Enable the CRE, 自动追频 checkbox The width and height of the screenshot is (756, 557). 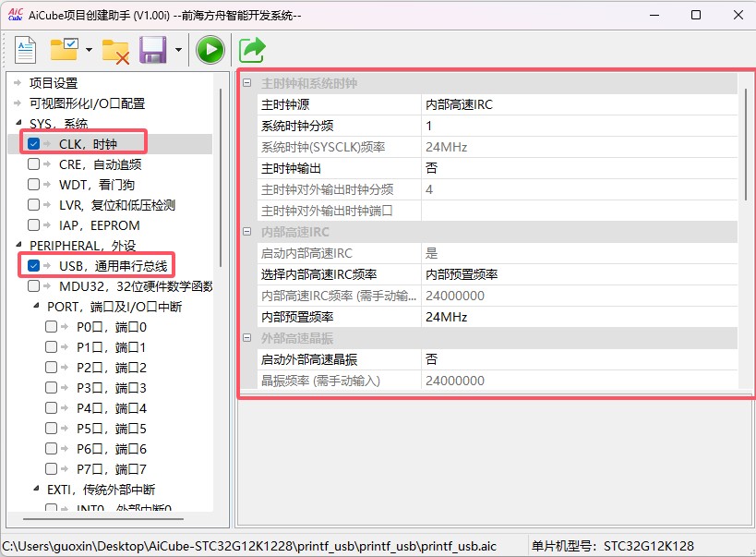(34, 164)
